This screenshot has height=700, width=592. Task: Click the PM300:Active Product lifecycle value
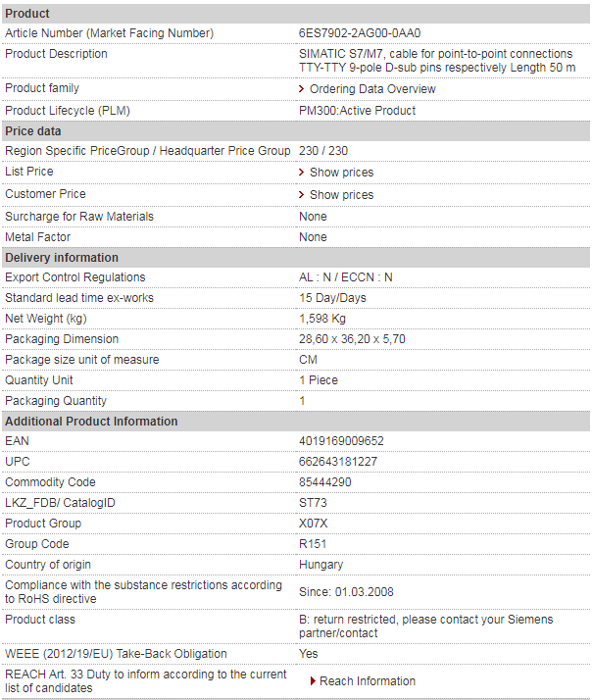coord(357,111)
